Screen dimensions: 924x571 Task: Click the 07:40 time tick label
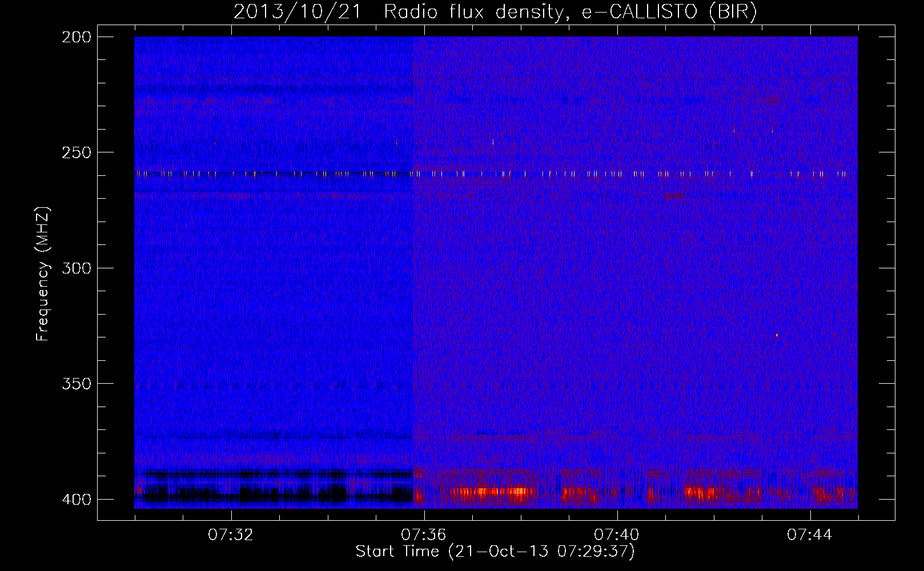coord(617,535)
